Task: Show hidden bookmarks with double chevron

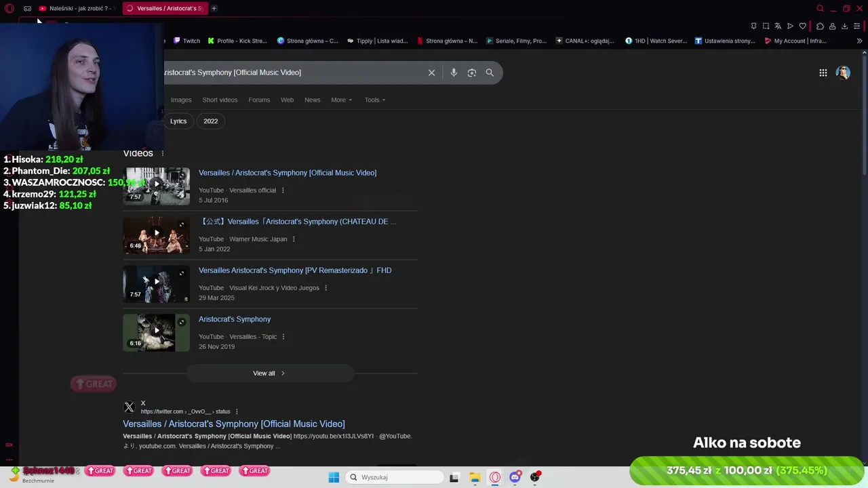Action: [x=860, y=41]
